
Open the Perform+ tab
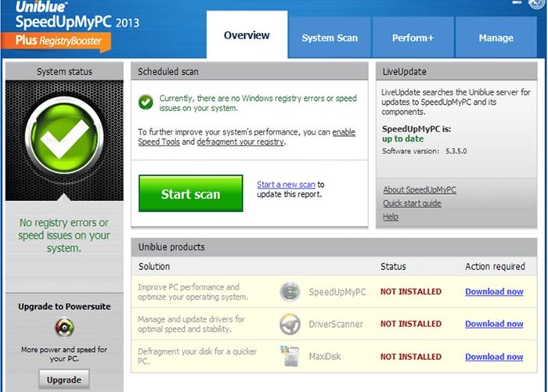pyautogui.click(x=413, y=38)
